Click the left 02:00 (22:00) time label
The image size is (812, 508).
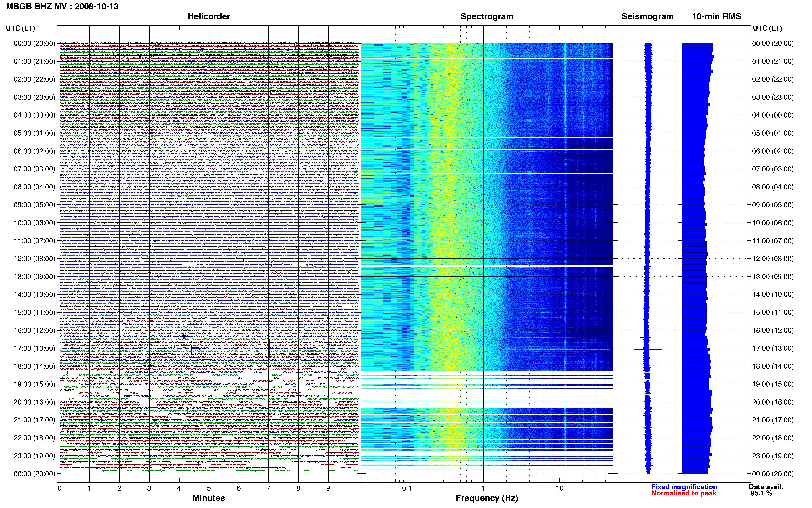[34, 79]
